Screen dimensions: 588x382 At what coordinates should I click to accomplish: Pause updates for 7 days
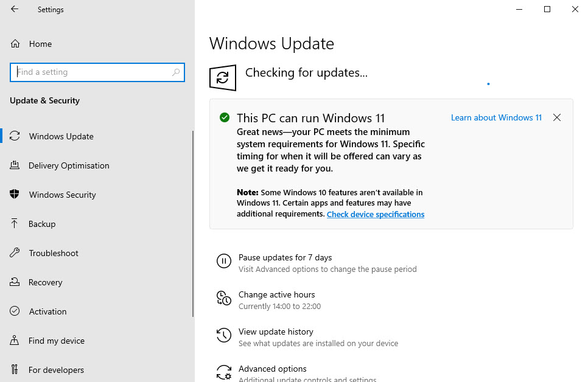pyautogui.click(x=285, y=257)
